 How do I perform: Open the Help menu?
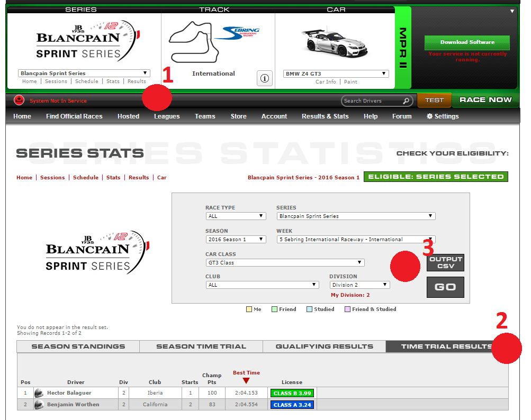[x=371, y=116]
